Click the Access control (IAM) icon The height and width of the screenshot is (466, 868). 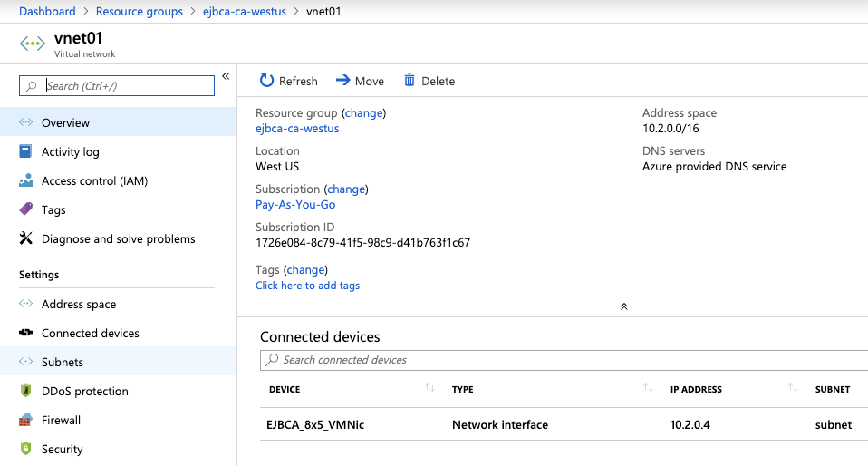pos(25,180)
